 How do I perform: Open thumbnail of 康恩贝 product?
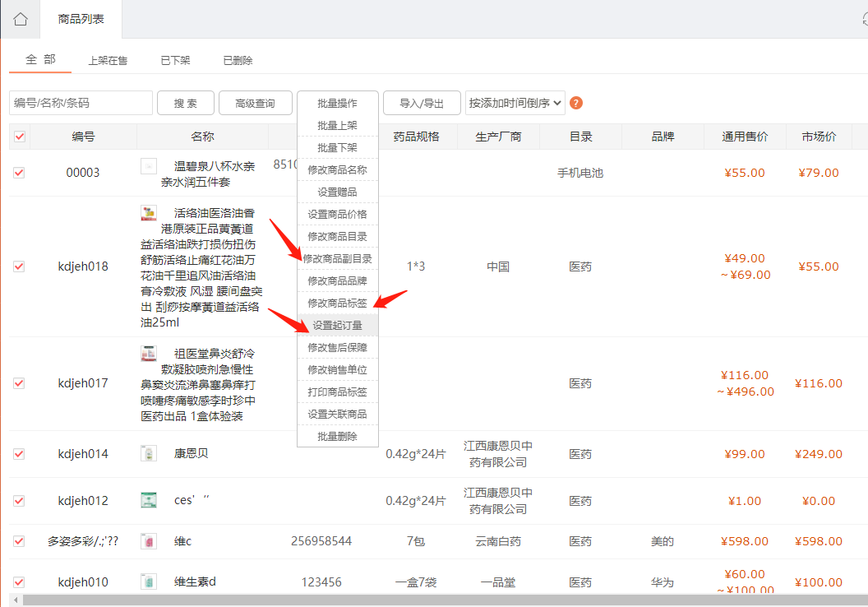point(148,453)
